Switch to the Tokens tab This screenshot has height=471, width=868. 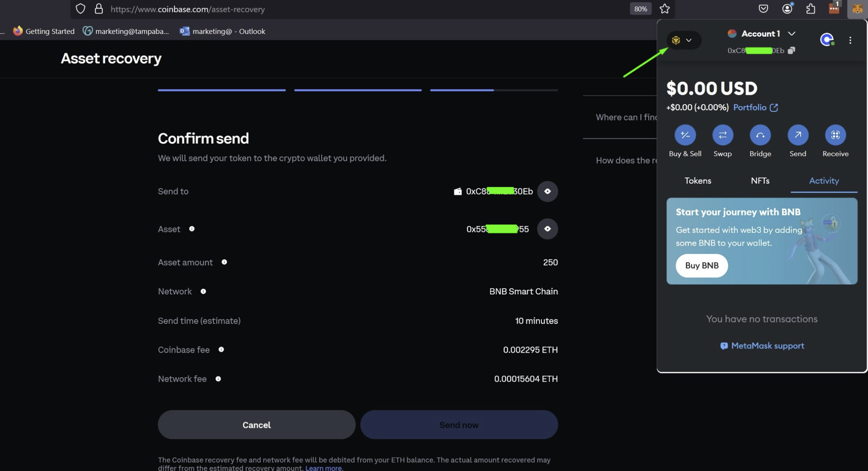coord(698,180)
